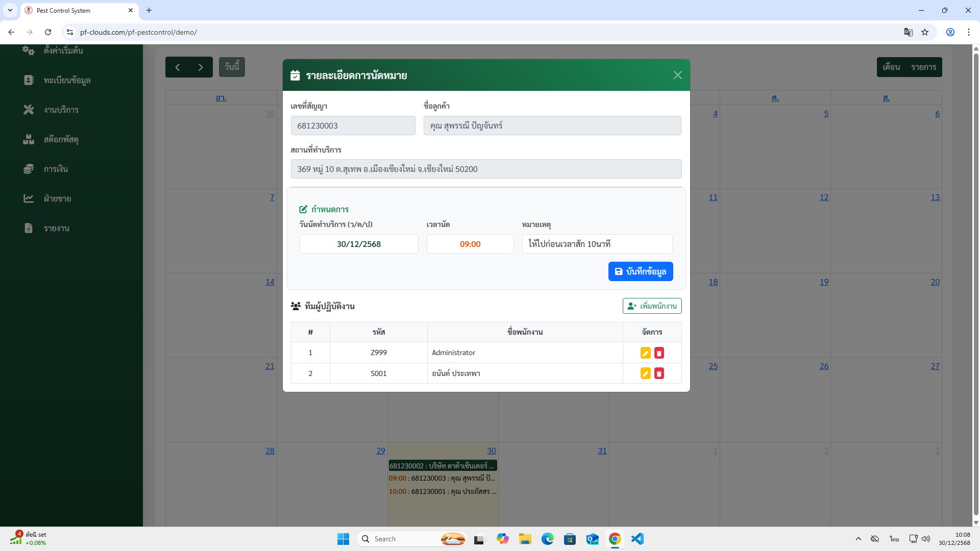Go to next month with right chevron
This screenshot has width=980, height=551.
point(201,67)
